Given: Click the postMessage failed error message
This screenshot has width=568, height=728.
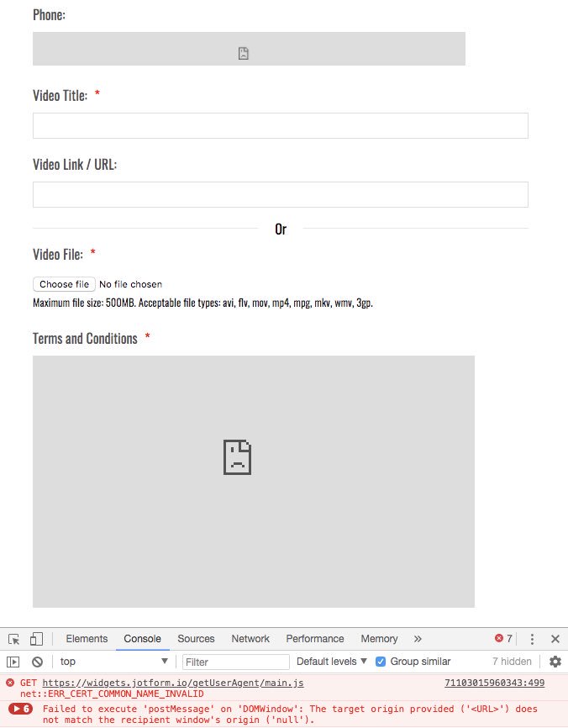Looking at the screenshot, I should [290, 714].
